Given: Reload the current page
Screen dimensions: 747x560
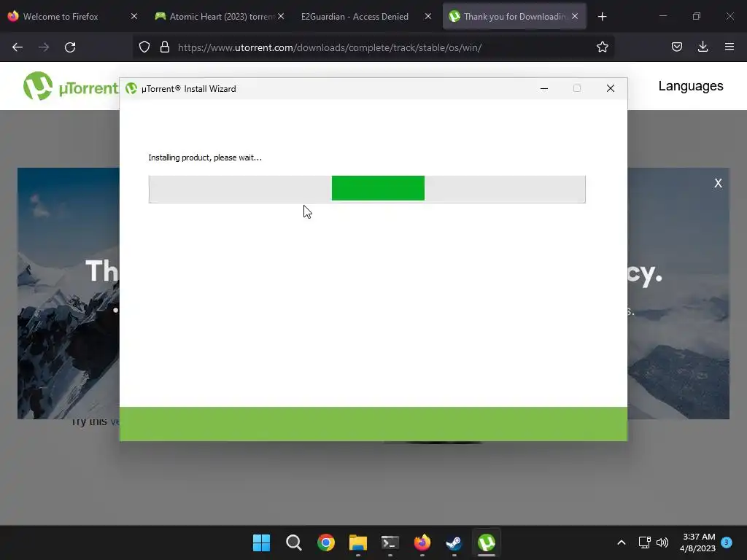Looking at the screenshot, I should (70, 47).
